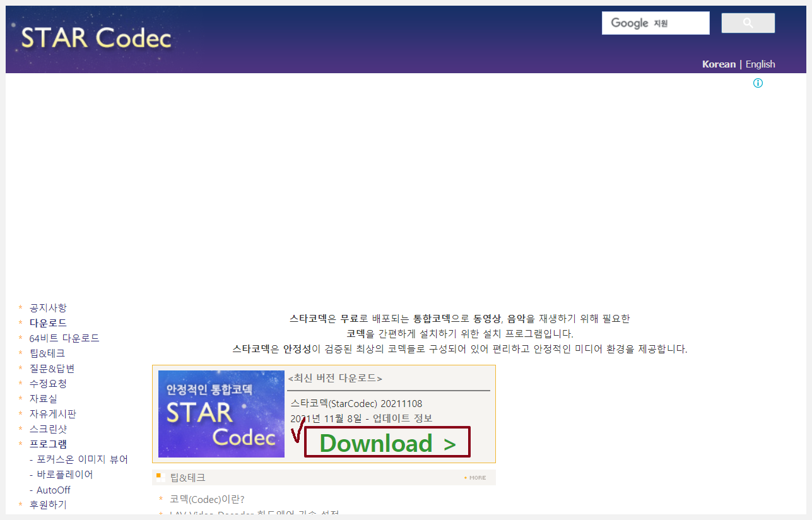Click the STAR Codec banner thumbnail
The height and width of the screenshot is (520, 812).
click(221, 414)
